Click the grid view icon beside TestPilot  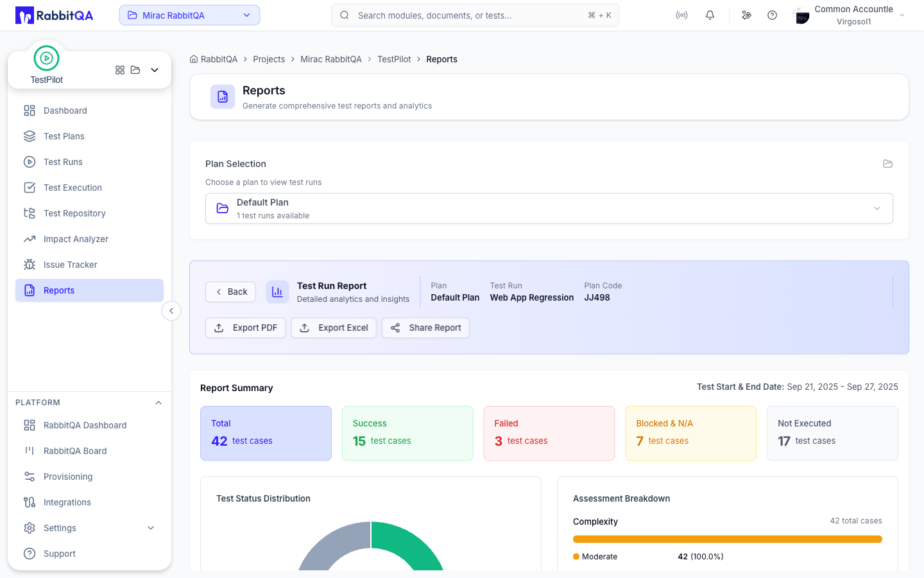[120, 70]
